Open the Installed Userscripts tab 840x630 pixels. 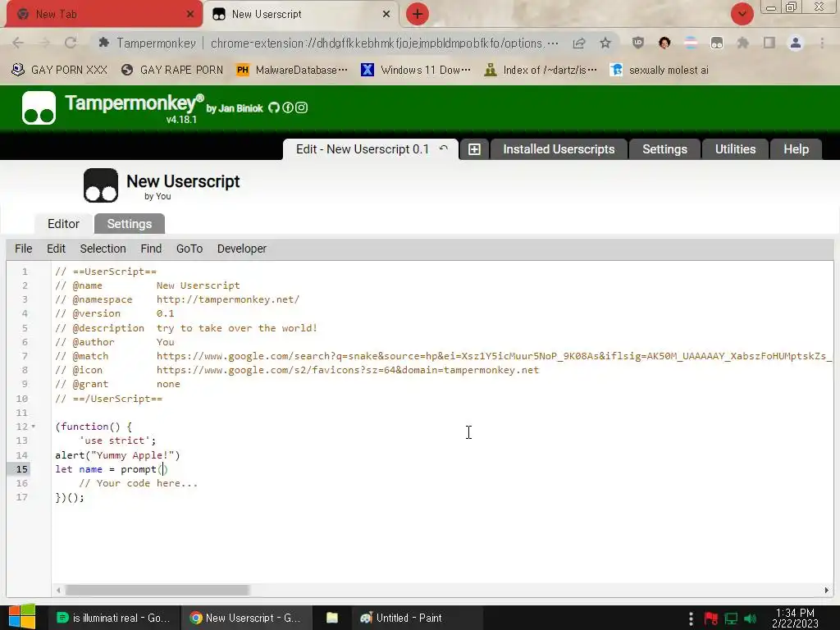pos(559,149)
